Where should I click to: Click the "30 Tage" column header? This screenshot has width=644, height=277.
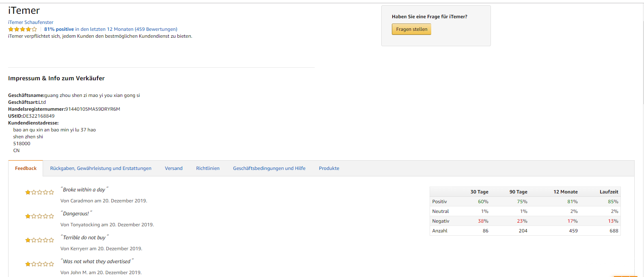point(479,192)
